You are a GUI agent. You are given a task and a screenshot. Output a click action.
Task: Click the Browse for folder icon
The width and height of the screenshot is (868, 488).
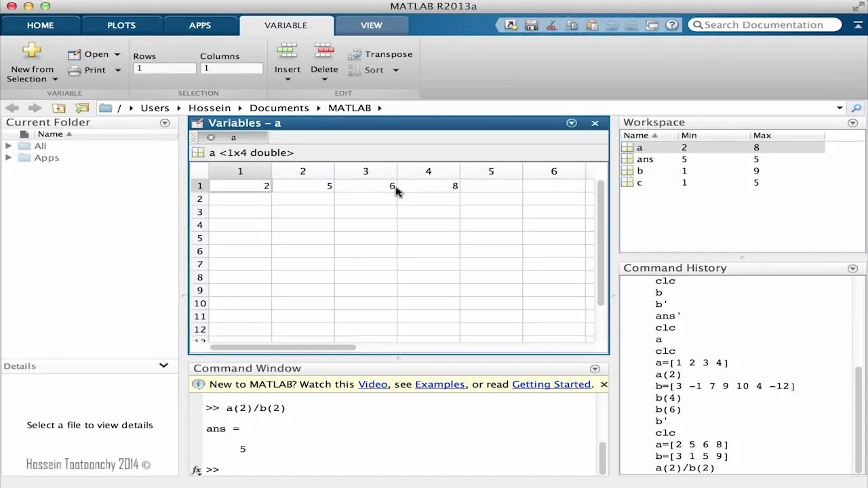(x=82, y=108)
